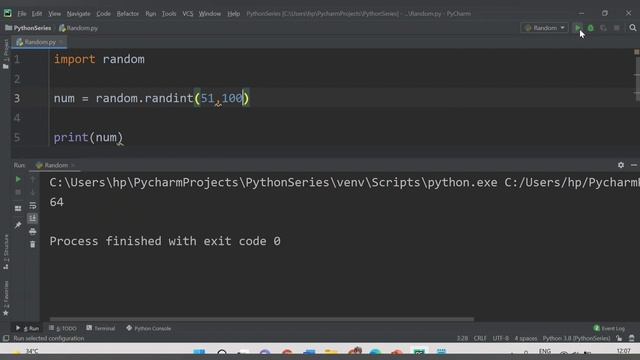The width and height of the screenshot is (640, 360).
Task: Open the Python Console tool window
Action: pos(149,328)
